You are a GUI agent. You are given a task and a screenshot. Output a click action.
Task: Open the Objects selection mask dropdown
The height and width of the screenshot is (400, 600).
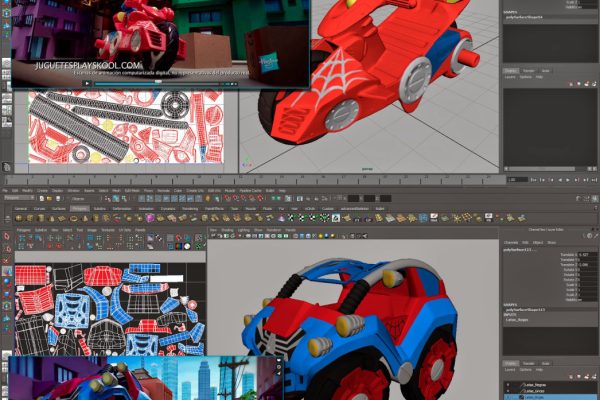tap(86, 198)
